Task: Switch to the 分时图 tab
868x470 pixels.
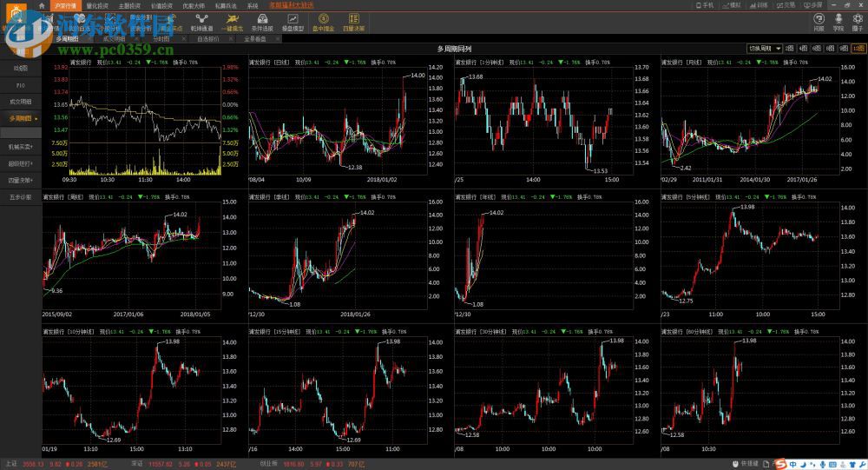Action: 161,39
